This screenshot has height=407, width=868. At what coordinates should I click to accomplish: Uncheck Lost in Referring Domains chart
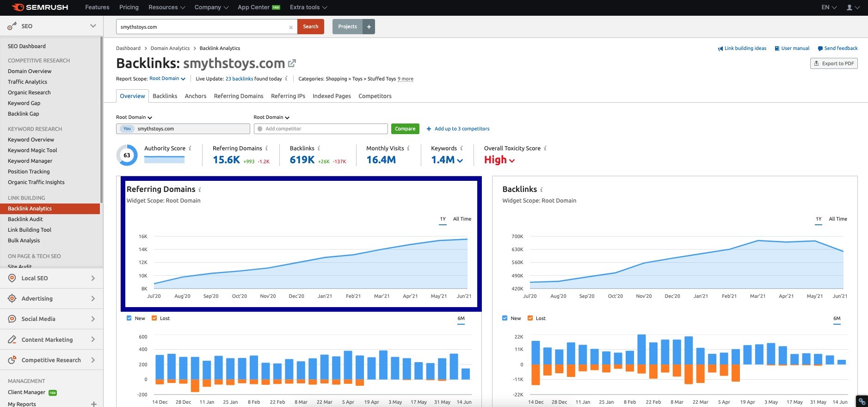tap(154, 318)
